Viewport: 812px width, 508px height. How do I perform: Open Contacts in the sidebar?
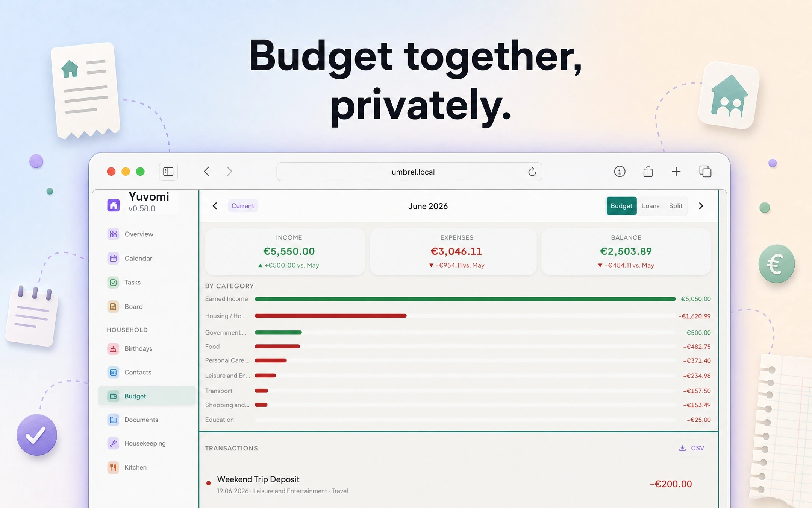coord(138,372)
